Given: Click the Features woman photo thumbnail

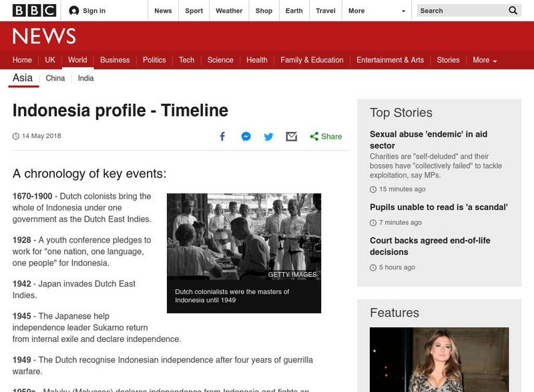Looking at the screenshot, I should coord(439,360).
